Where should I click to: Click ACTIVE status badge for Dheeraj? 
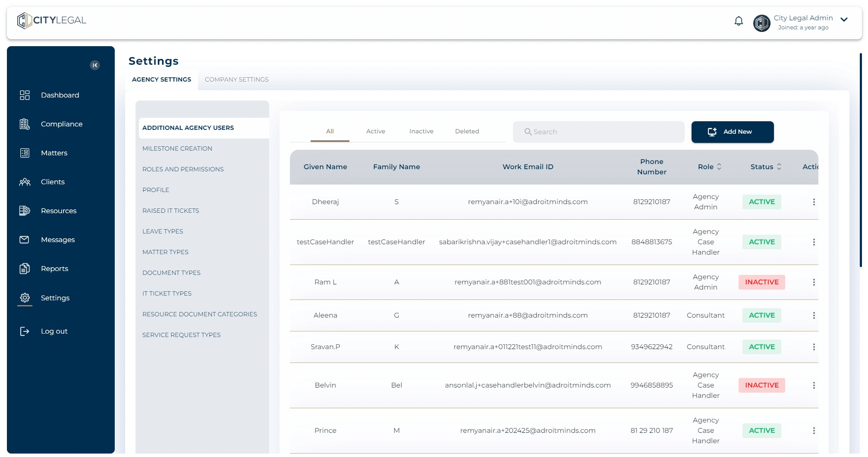[x=761, y=202]
